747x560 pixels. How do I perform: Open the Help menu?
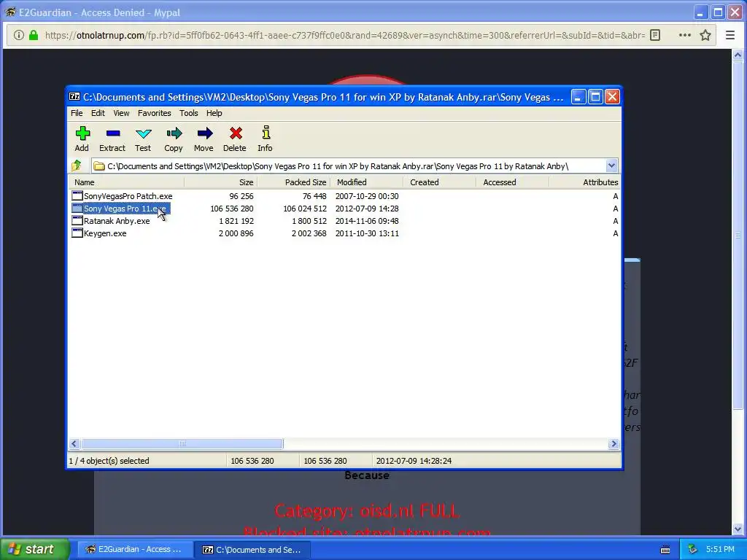click(x=214, y=113)
